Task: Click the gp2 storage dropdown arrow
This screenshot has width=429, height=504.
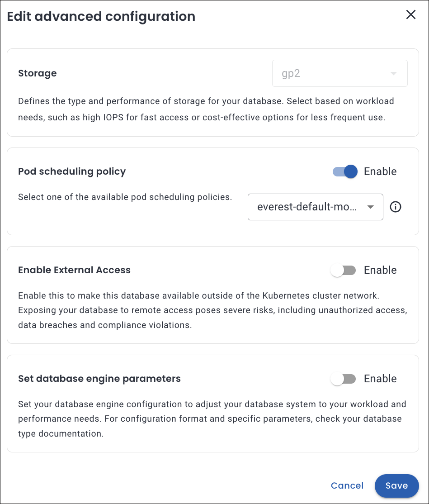Action: [393, 73]
